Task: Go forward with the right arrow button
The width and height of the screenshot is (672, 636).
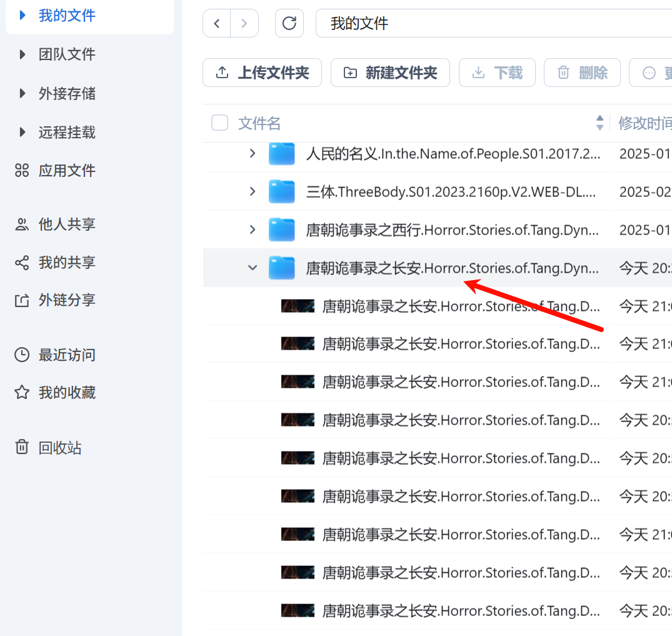Action: (244, 23)
